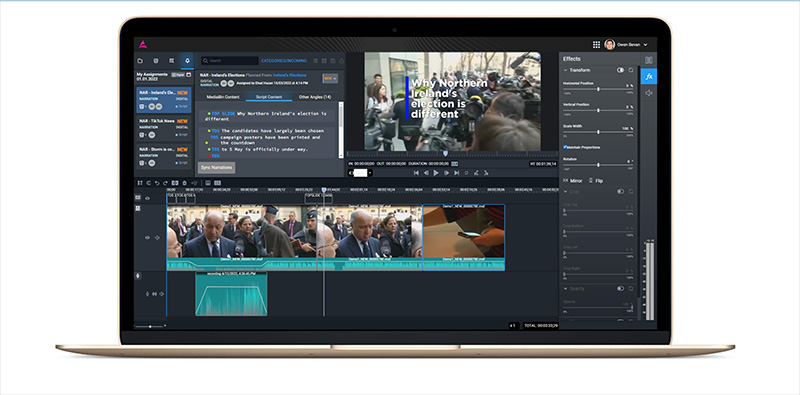Screen dimensions: 800x395
Task: Toggle the Crop effect switch
Action: tap(620, 191)
